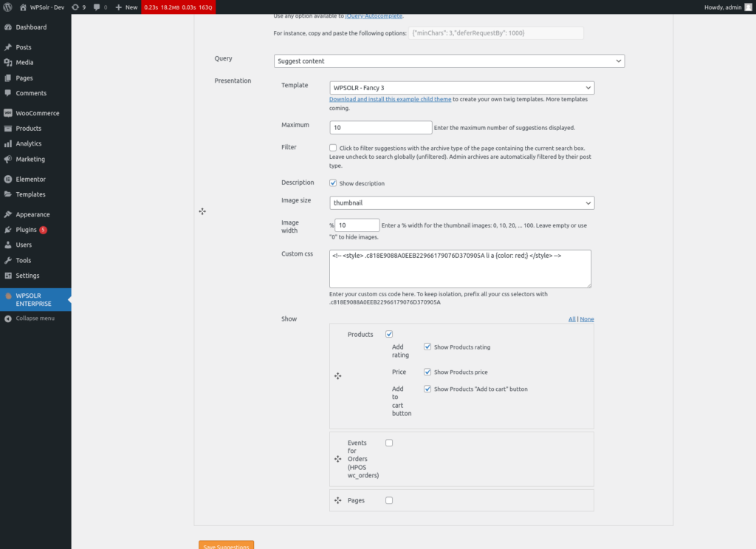Image resolution: width=756 pixels, height=549 pixels.
Task: Click the move handle left of Presentation section
Action: (x=202, y=211)
